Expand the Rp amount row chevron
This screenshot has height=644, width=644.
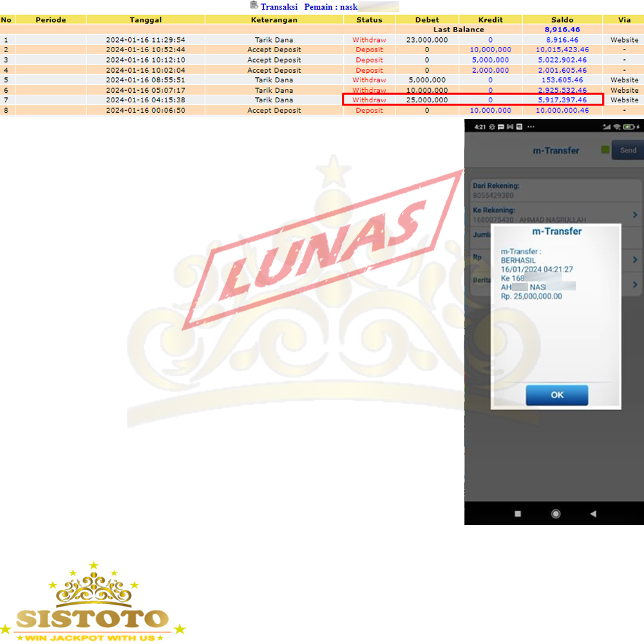click(x=634, y=260)
